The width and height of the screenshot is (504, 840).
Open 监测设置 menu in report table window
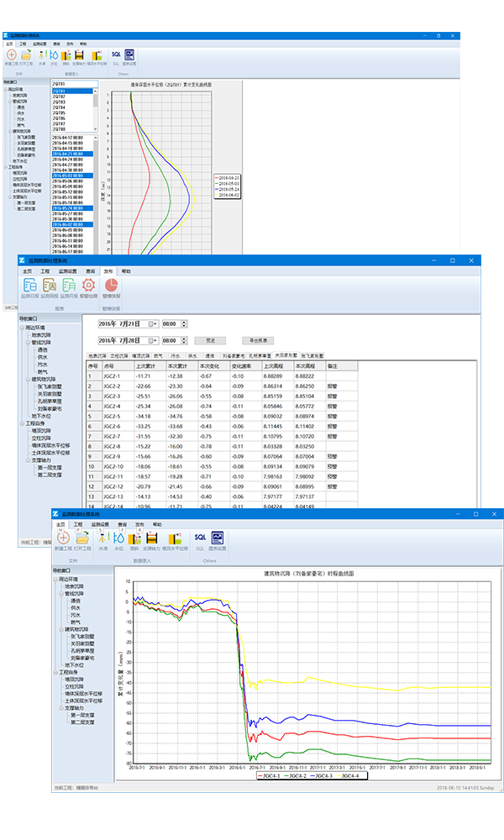(68, 271)
